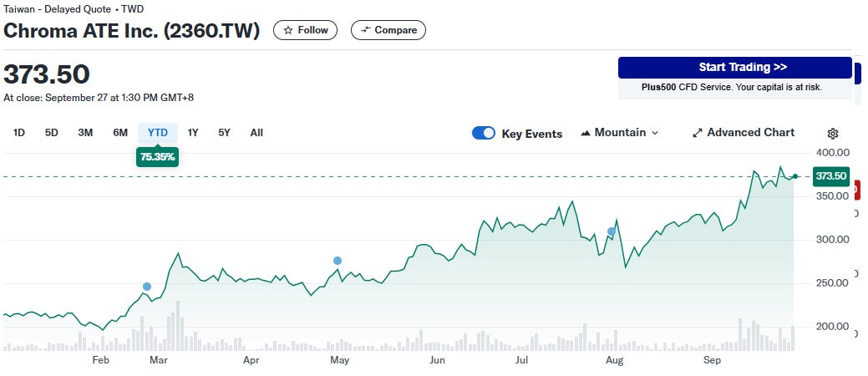Click the At close September 27 timestamp

pos(99,98)
